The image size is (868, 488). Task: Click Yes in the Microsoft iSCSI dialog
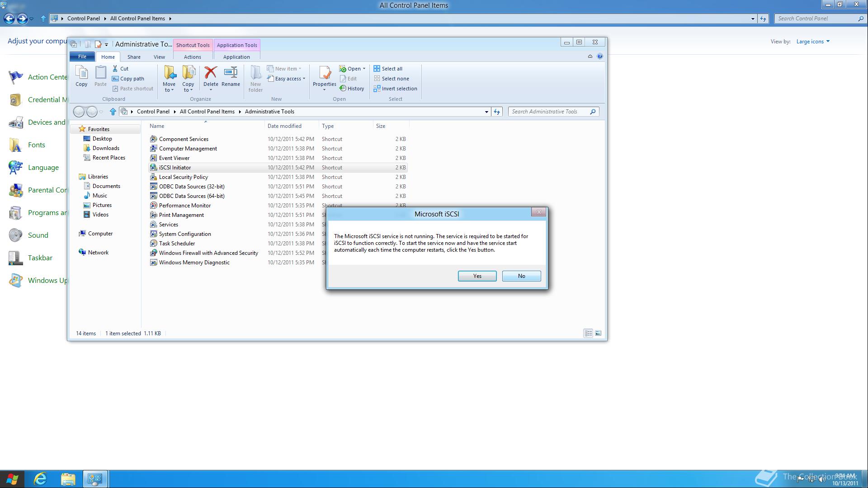click(x=477, y=276)
